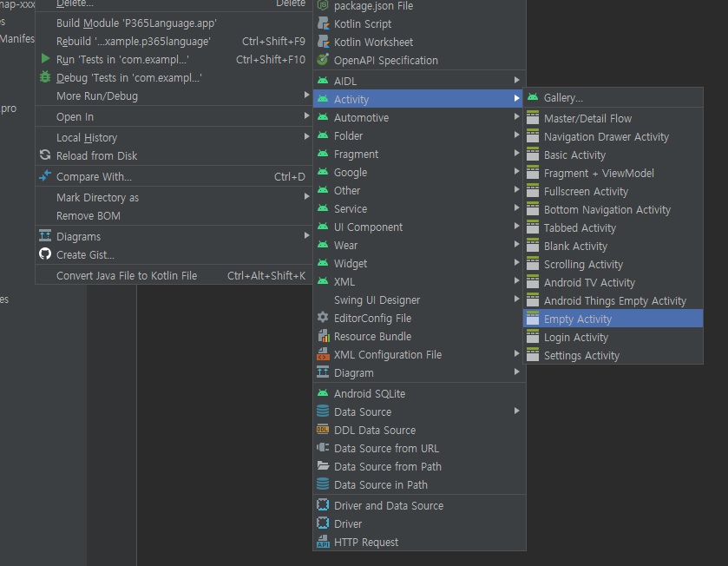The width and height of the screenshot is (728, 566).
Task: Click the Create Gist GitHub icon
Action: (x=45, y=253)
